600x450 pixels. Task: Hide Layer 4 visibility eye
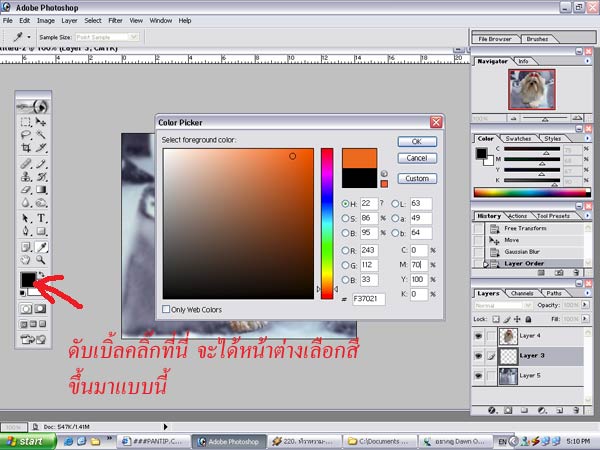478,336
